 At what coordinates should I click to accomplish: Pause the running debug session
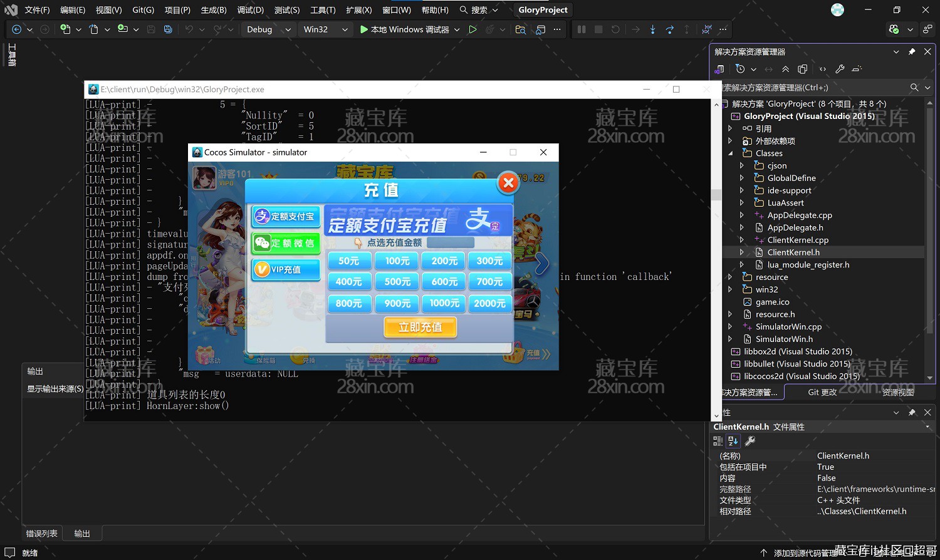click(x=582, y=29)
